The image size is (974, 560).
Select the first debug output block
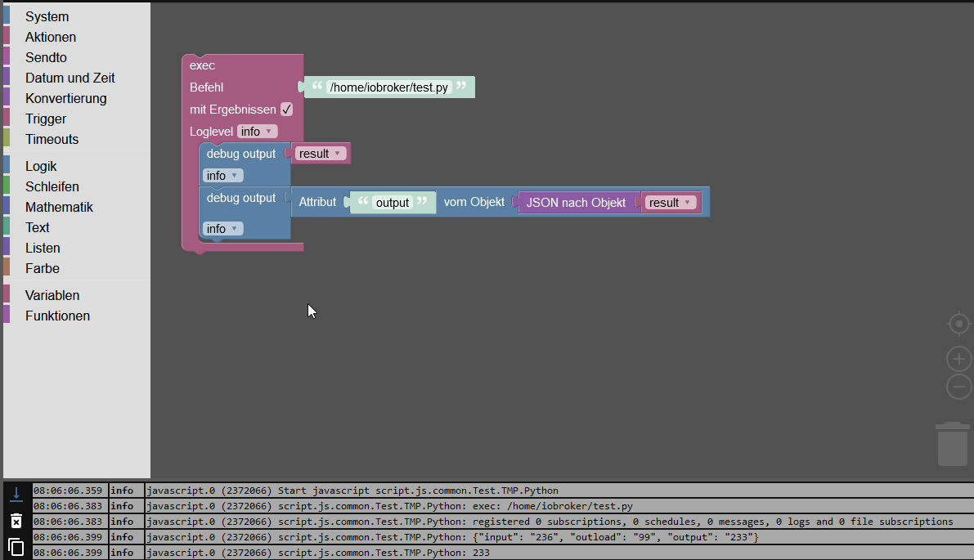tap(241, 154)
